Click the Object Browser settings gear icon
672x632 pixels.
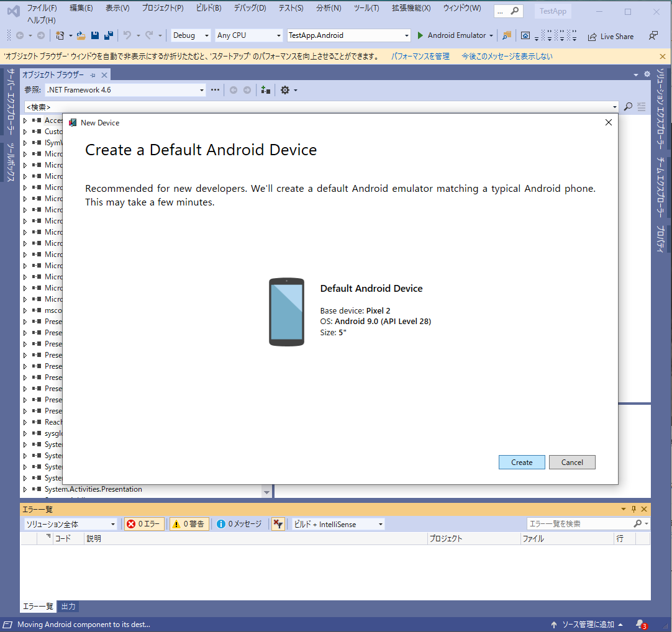point(285,90)
